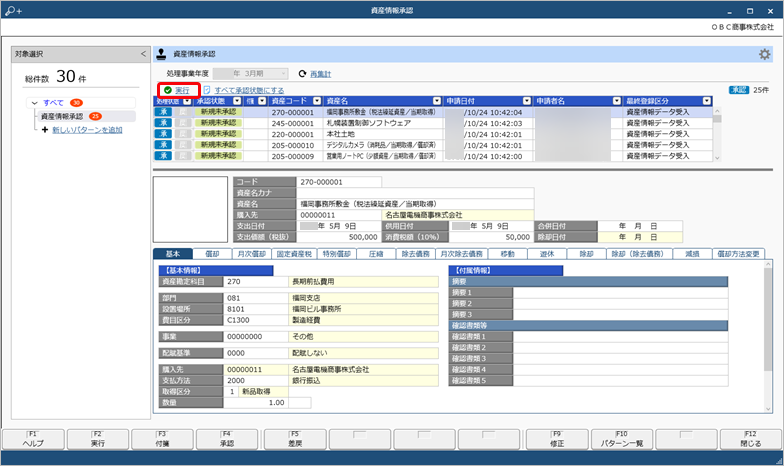The width and height of the screenshot is (784, 466).
Task: Switch to the 遊休 tab
Action: click(548, 254)
